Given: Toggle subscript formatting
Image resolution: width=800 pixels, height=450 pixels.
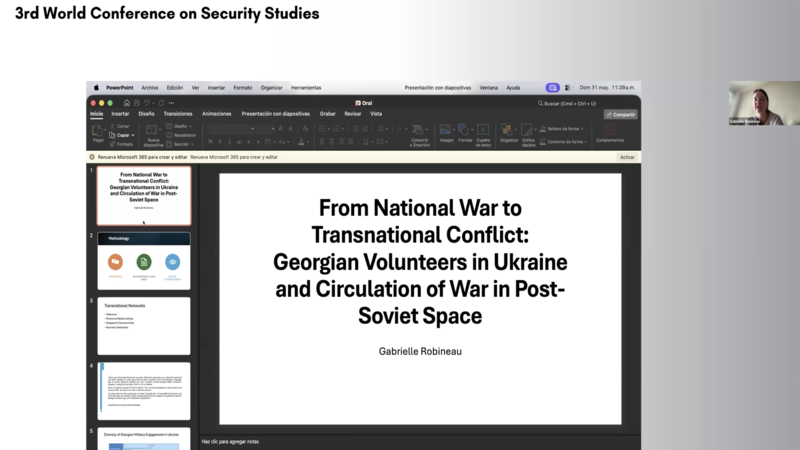Looking at the screenshot, I should coord(259,141).
